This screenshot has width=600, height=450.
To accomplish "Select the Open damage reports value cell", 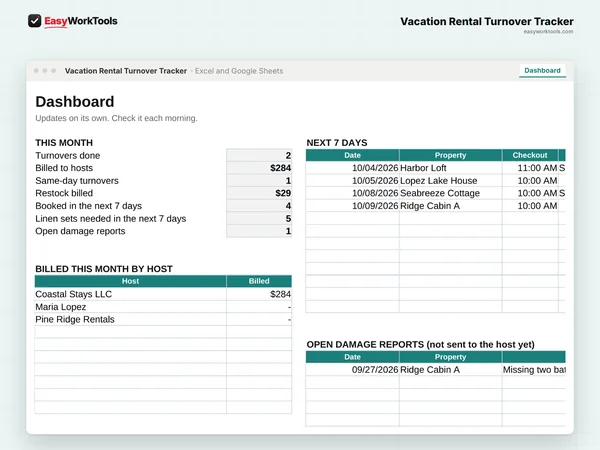I will (x=259, y=231).
